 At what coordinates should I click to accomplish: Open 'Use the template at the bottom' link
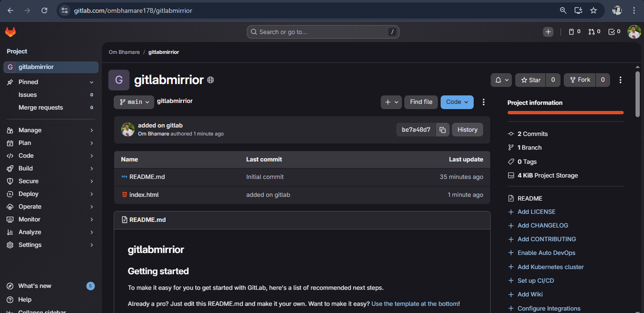coord(415,304)
